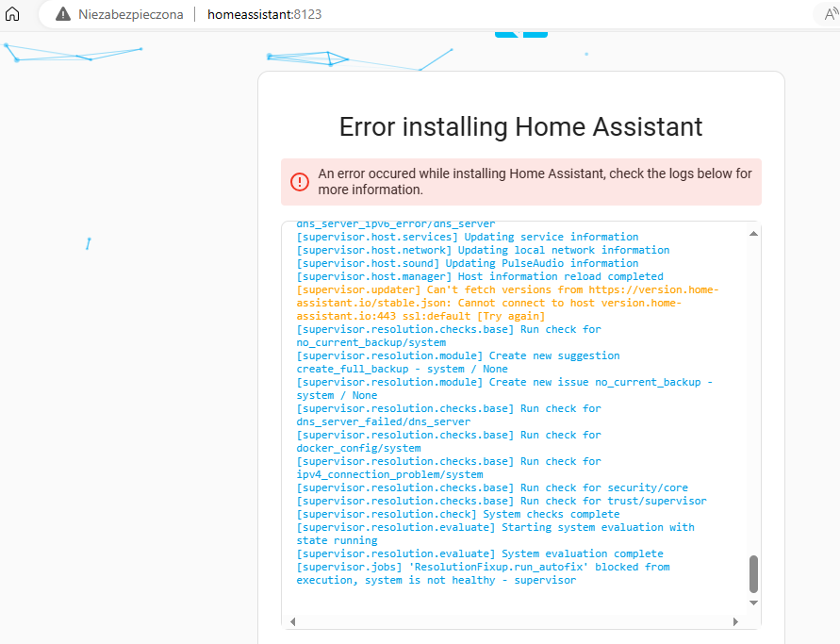Click the red error alert icon
This screenshot has width=840, height=644.
(300, 182)
